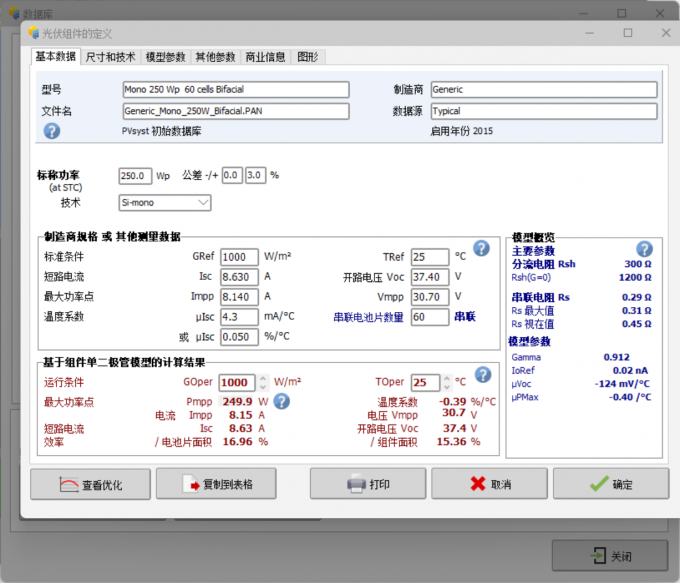Open help icon next to TRef field
Screen dimensions: 680x583
(x=481, y=249)
